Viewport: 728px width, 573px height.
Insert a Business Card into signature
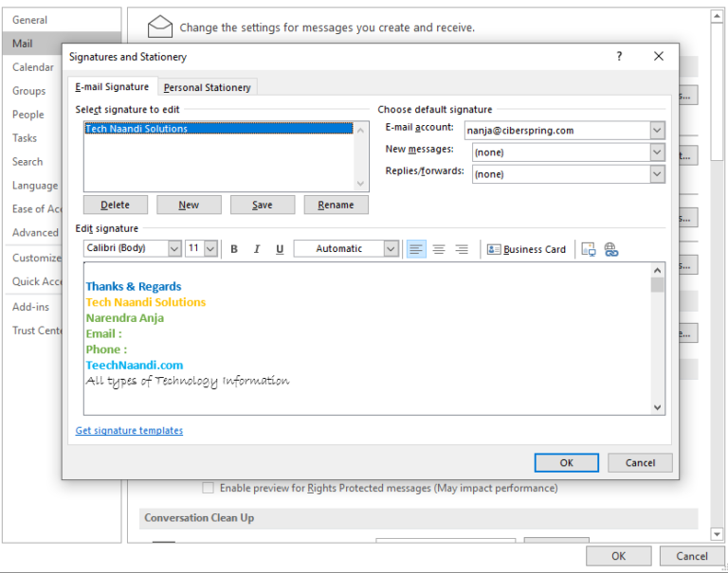(526, 249)
